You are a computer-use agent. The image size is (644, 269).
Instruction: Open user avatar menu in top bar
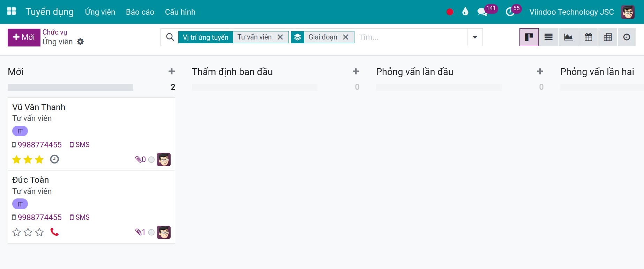click(x=628, y=12)
